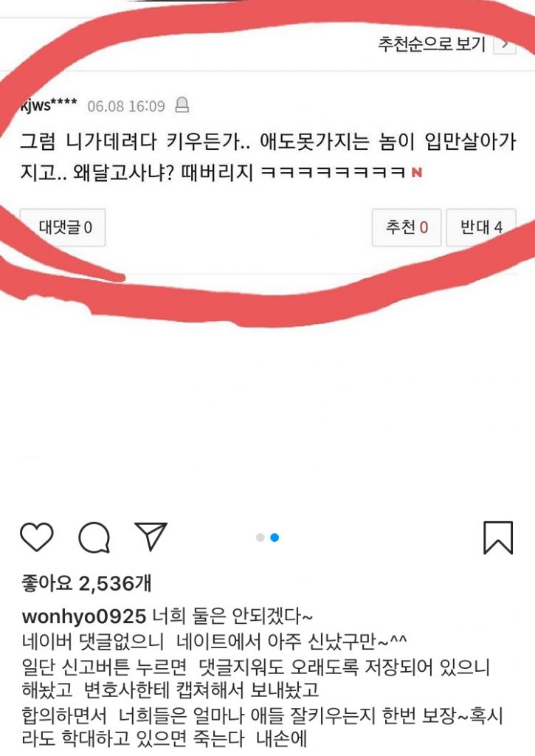This screenshot has height=756, width=535.
Task: Open comments with the speech bubble icon
Action: pos(94,537)
